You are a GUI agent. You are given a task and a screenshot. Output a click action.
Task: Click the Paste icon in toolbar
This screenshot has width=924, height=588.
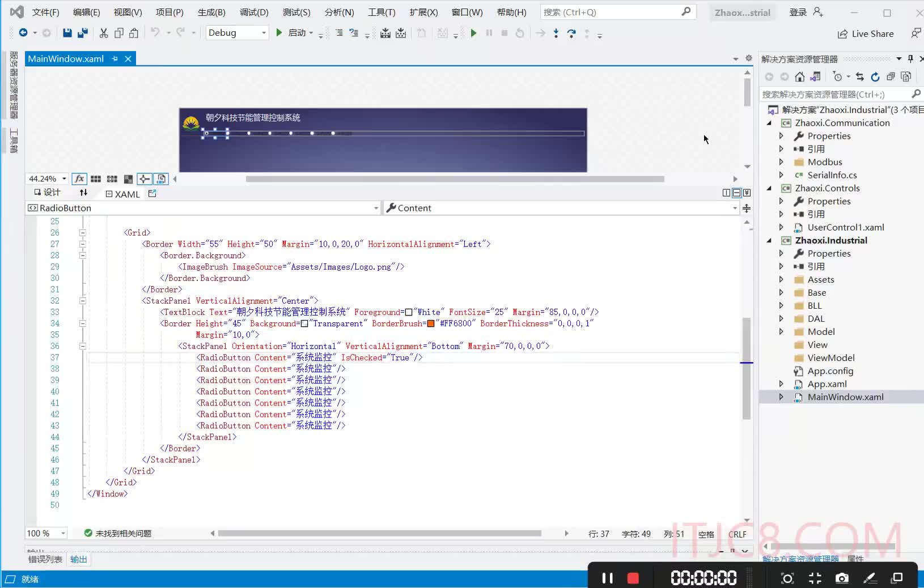[x=134, y=33]
